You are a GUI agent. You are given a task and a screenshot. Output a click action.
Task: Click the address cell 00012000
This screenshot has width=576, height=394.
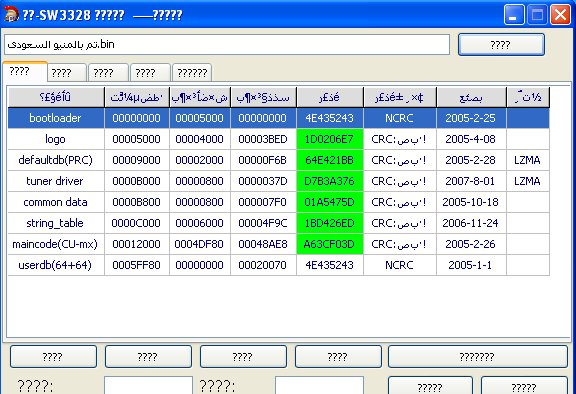[137, 244]
